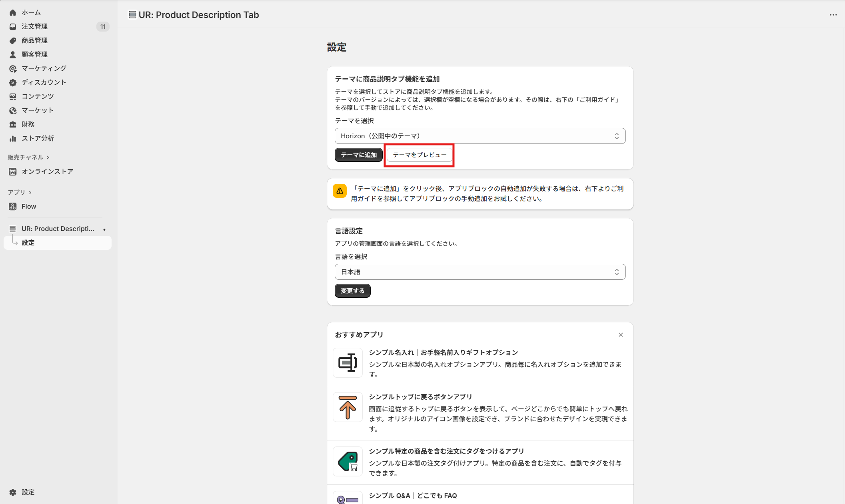This screenshot has height=504, width=845.
Task: Expand the アプリ sidebar section
Action: pos(19,192)
